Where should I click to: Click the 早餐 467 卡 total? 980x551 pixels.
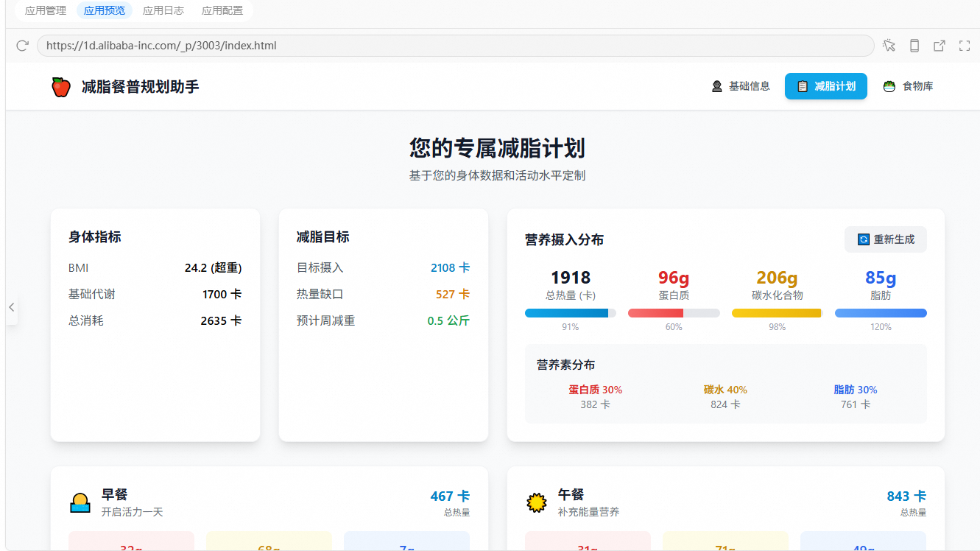(450, 496)
